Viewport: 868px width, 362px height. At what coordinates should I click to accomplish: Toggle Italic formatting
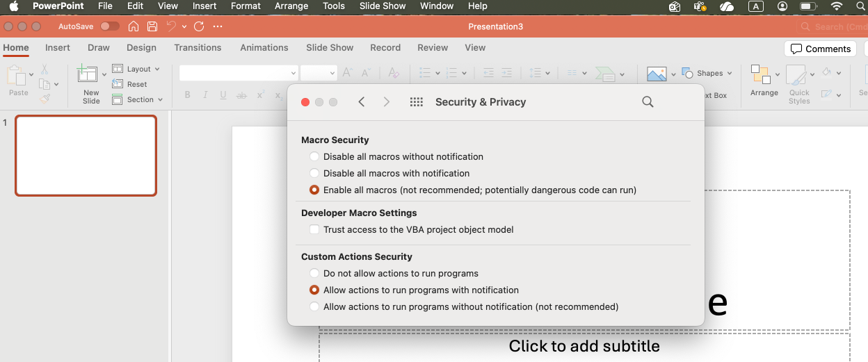[x=206, y=95]
